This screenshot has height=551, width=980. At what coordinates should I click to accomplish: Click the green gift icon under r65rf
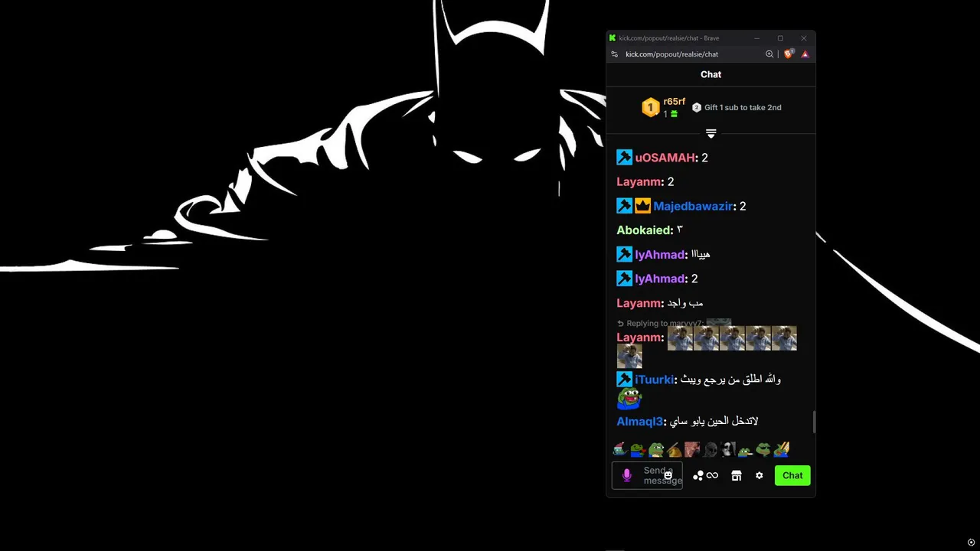[x=674, y=114]
